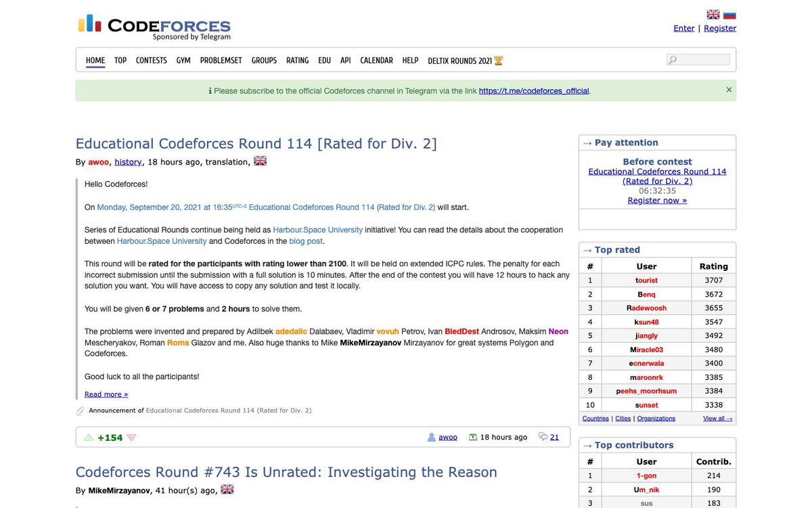Go to CONTESTS page

pyautogui.click(x=152, y=60)
